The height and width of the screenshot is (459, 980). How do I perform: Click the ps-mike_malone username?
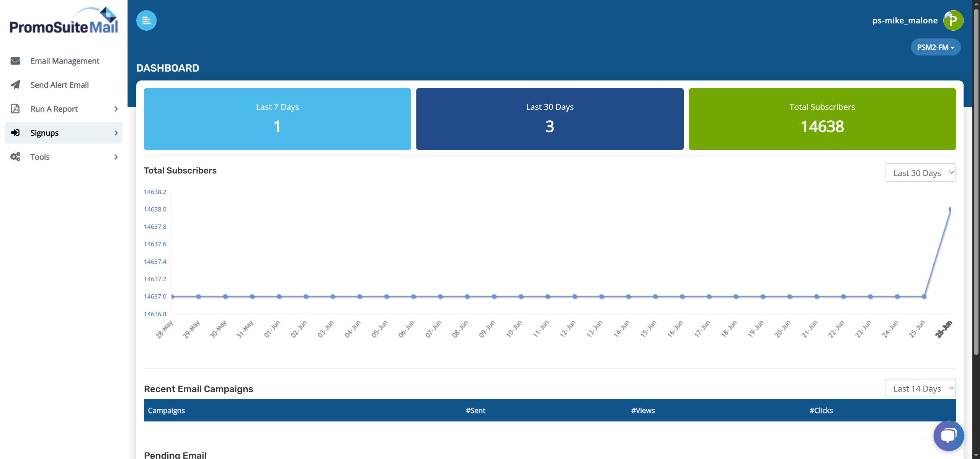click(905, 21)
